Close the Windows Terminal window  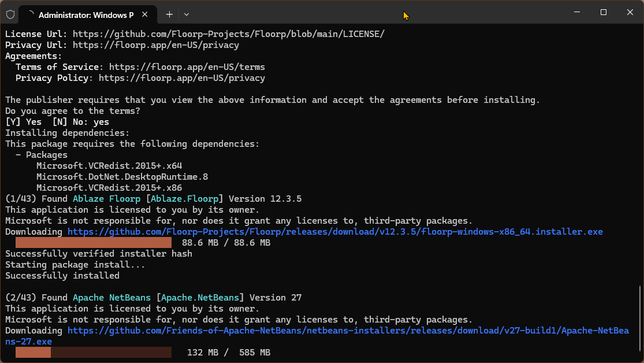pyautogui.click(x=630, y=12)
